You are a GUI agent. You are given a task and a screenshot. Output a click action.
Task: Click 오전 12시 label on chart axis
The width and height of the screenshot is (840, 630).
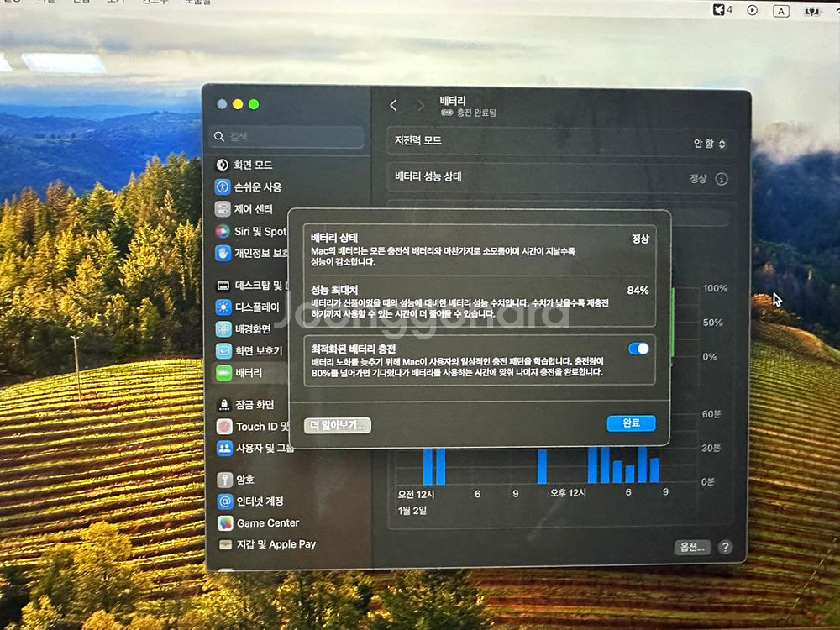(x=416, y=494)
